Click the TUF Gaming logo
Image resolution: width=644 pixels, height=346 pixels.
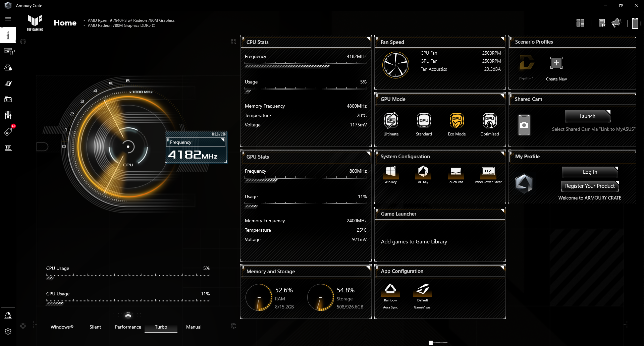tap(35, 22)
